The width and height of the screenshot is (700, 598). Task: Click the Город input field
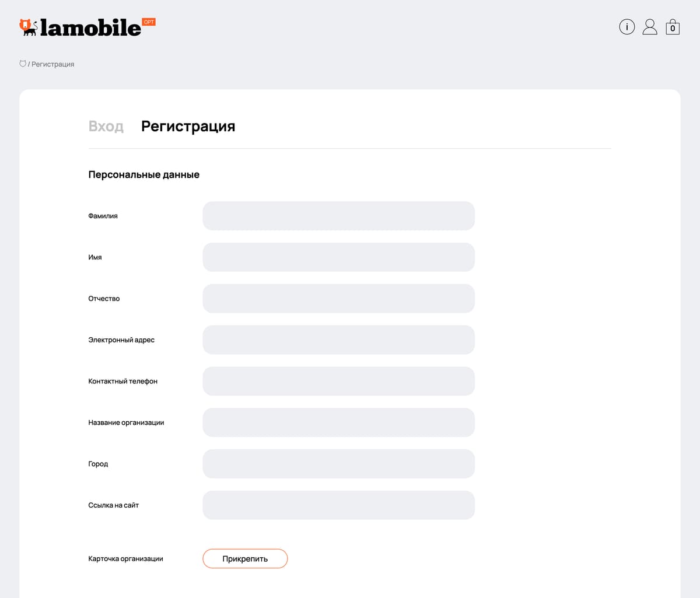339,464
